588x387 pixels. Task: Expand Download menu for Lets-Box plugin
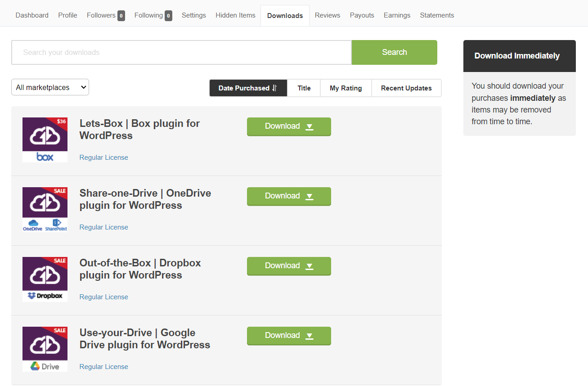point(289,126)
